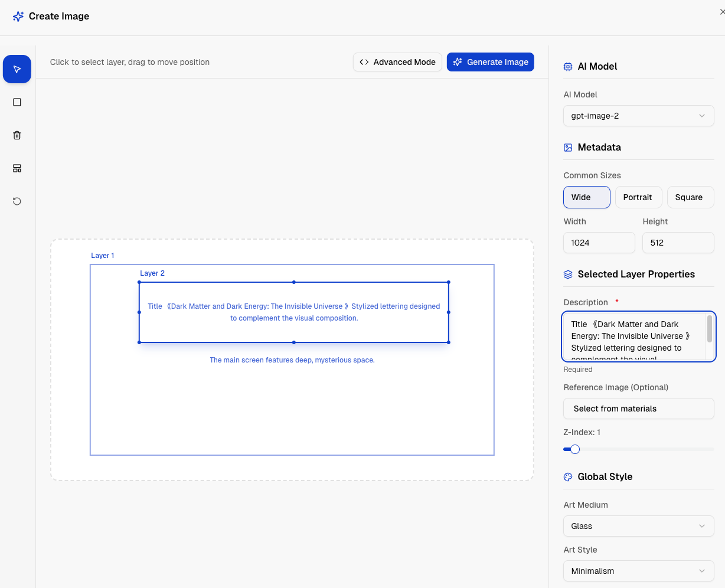
Task: Click the trash delete icon
Action: [x=17, y=135]
